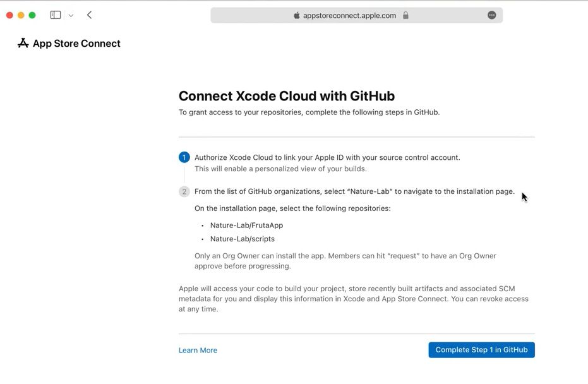Click the lock icon in the address bar
Screen dimensions: 588x384
(405, 15)
